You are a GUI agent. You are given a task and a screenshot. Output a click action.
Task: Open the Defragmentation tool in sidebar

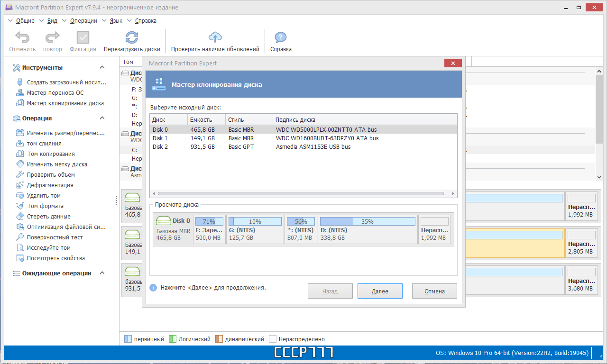50,185
